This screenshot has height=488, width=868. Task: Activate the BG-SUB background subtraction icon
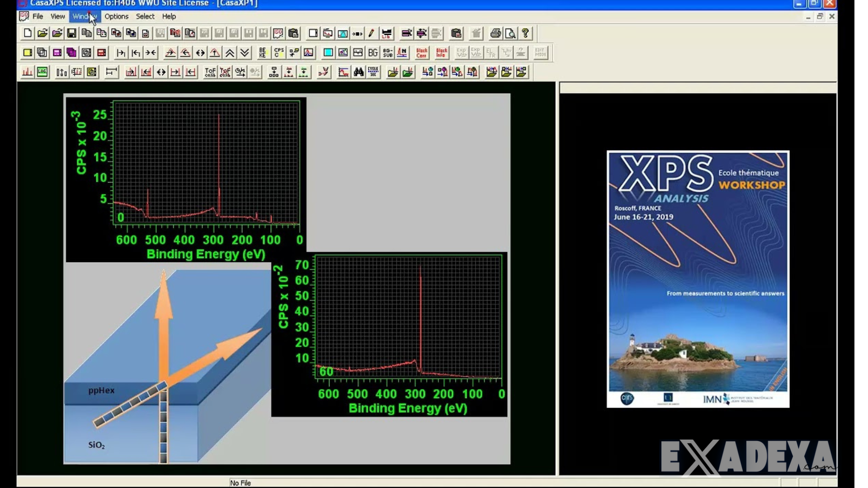[387, 52]
